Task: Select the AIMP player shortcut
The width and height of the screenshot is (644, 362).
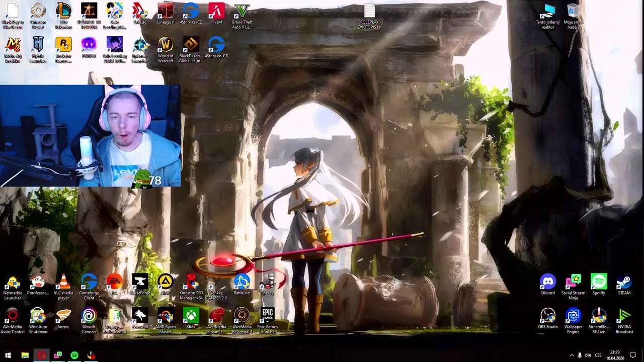Action: point(166,285)
